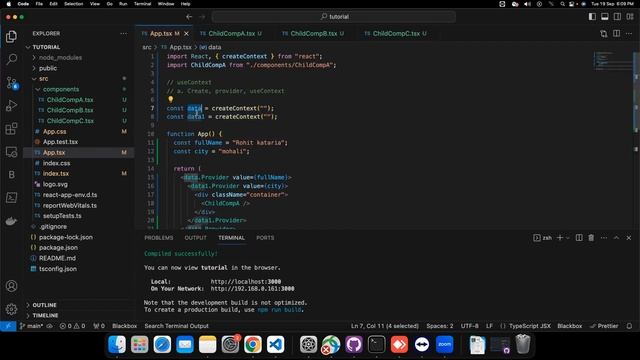
Task: Open the Trash in the Dock
Action: (x=523, y=344)
